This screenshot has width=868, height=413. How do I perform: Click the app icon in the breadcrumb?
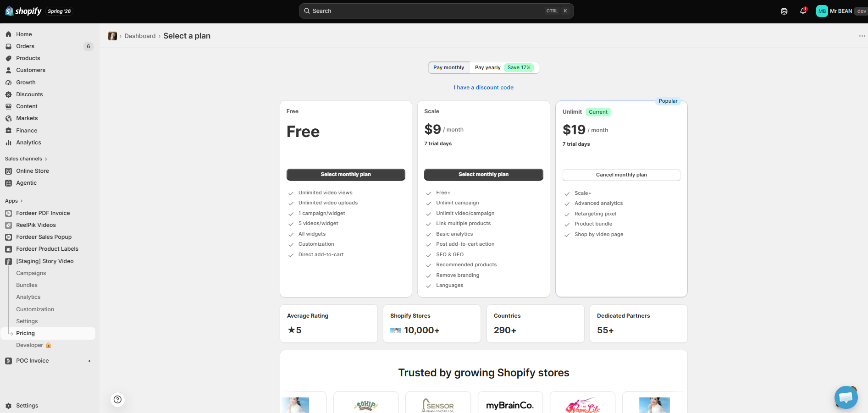pos(112,36)
